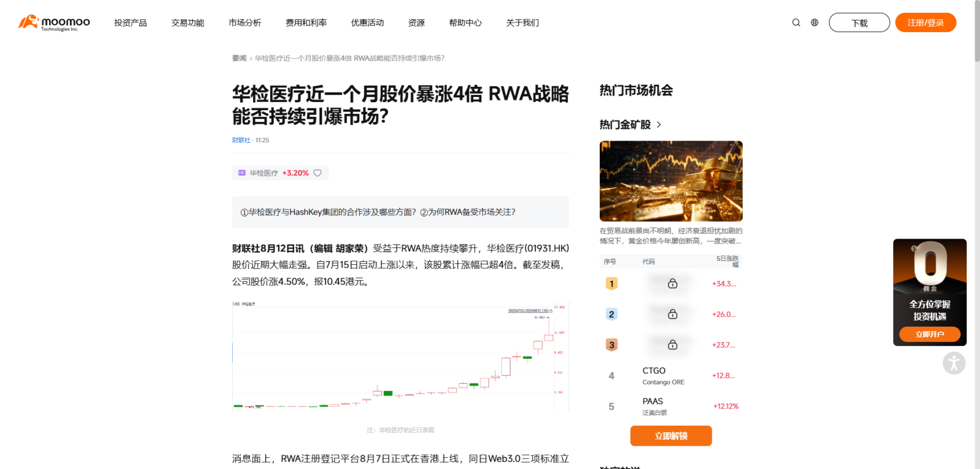This screenshot has width=980, height=469.
Task: Click the article summary question box
Action: click(x=401, y=212)
